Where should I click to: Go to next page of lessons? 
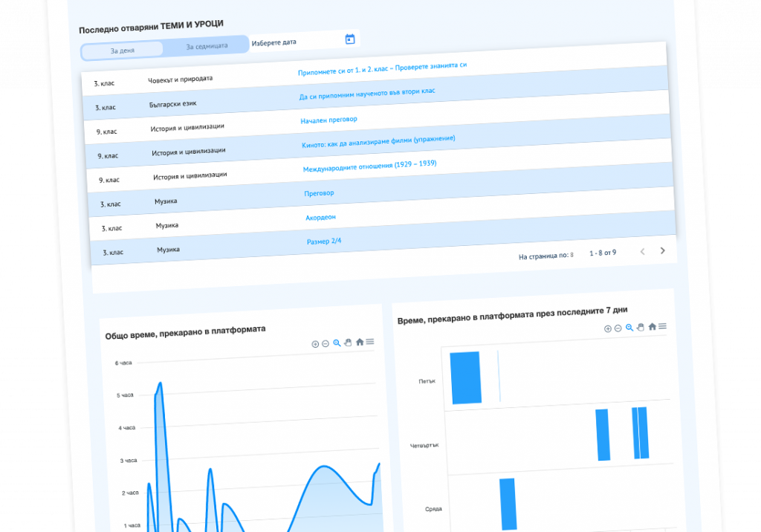662,250
